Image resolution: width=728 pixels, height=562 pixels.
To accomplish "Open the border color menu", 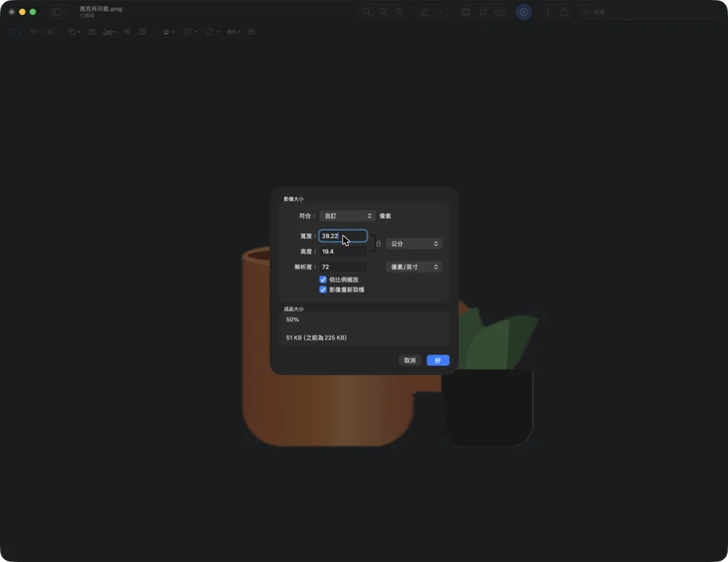I will pos(191,32).
